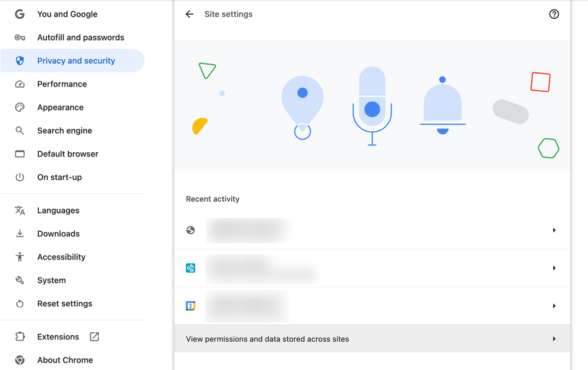Image resolution: width=588 pixels, height=370 pixels.
Task: Click the power icon for On start-up
Action: pos(19,177)
